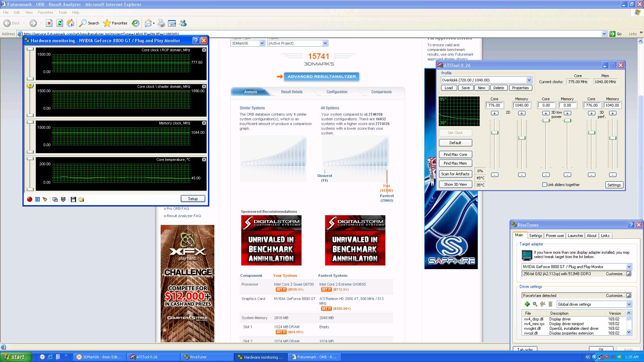Decrease 2D Core clock with the minus button
The image size is (644, 362).
[x=494, y=175]
